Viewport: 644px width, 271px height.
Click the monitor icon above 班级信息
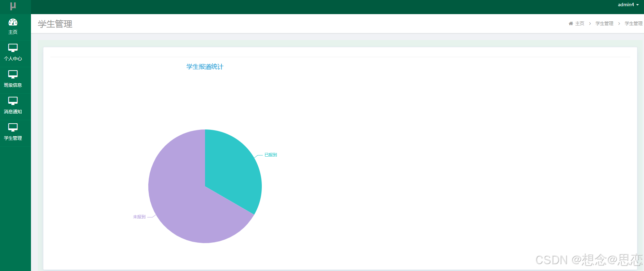(x=13, y=74)
